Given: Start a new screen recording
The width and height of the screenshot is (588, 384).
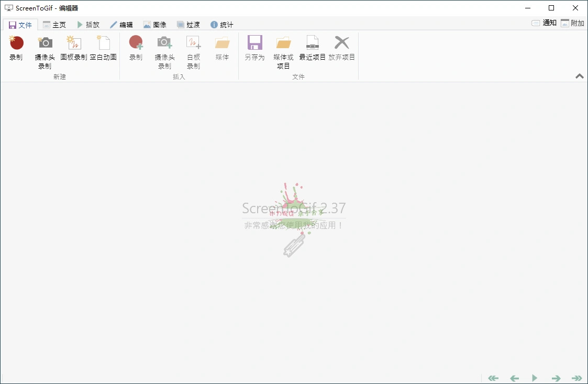Looking at the screenshot, I should 16,50.
